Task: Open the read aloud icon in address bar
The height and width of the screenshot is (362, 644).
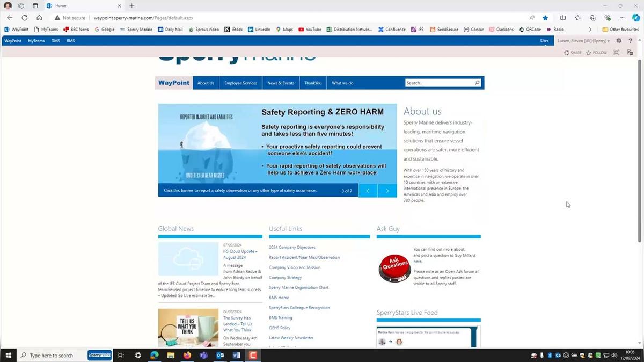Action: pos(532,18)
